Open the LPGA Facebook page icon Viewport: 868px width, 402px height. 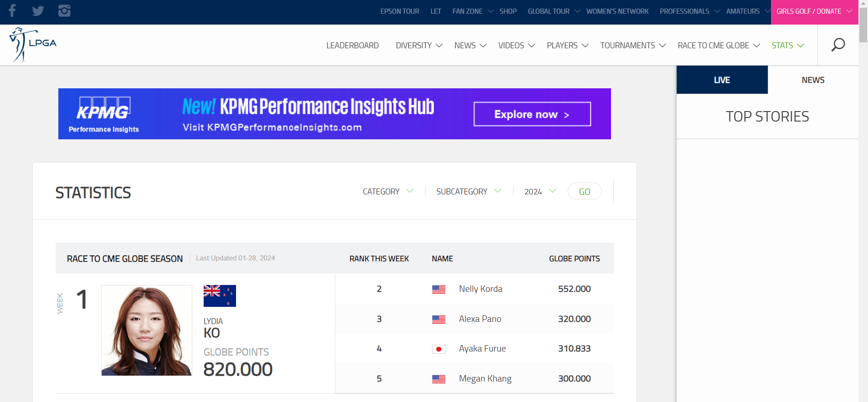coord(12,10)
